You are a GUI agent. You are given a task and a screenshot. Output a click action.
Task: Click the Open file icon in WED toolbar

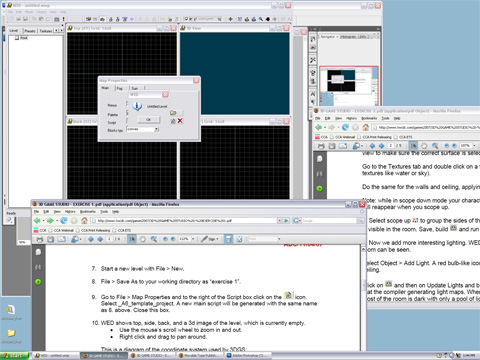tap(19, 19)
